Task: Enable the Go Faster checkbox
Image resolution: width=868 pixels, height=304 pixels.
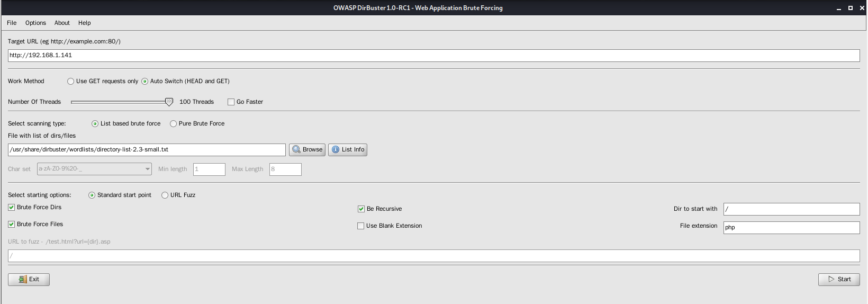Action: coord(231,102)
